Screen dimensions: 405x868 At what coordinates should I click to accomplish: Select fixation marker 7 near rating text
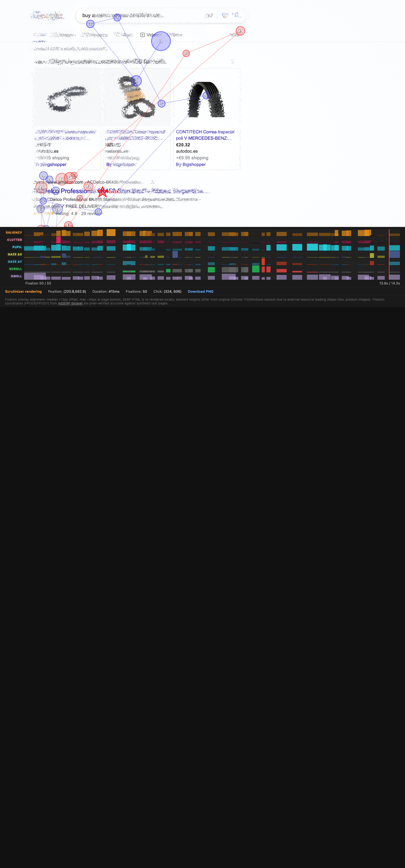click(x=98, y=212)
